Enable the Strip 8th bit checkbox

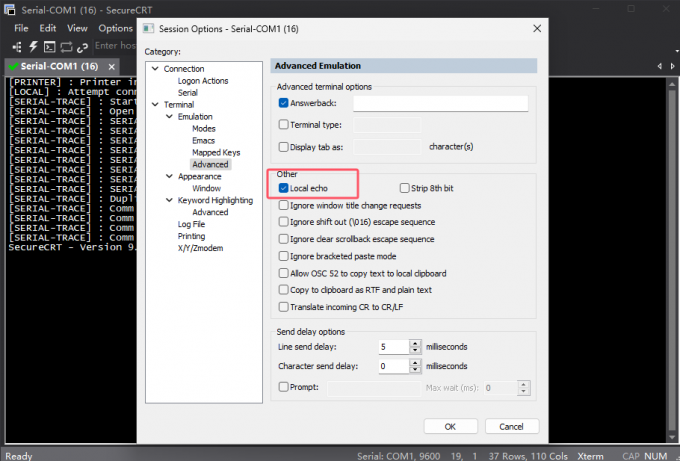click(x=405, y=188)
